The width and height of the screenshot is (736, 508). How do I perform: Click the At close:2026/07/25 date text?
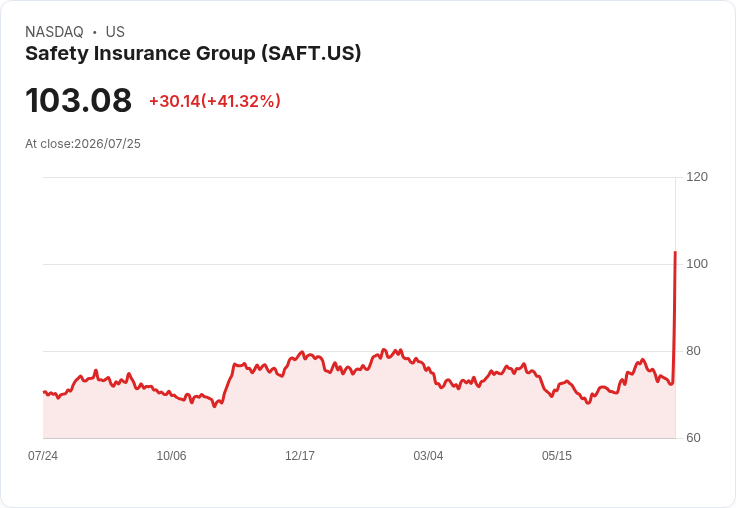click(83, 144)
